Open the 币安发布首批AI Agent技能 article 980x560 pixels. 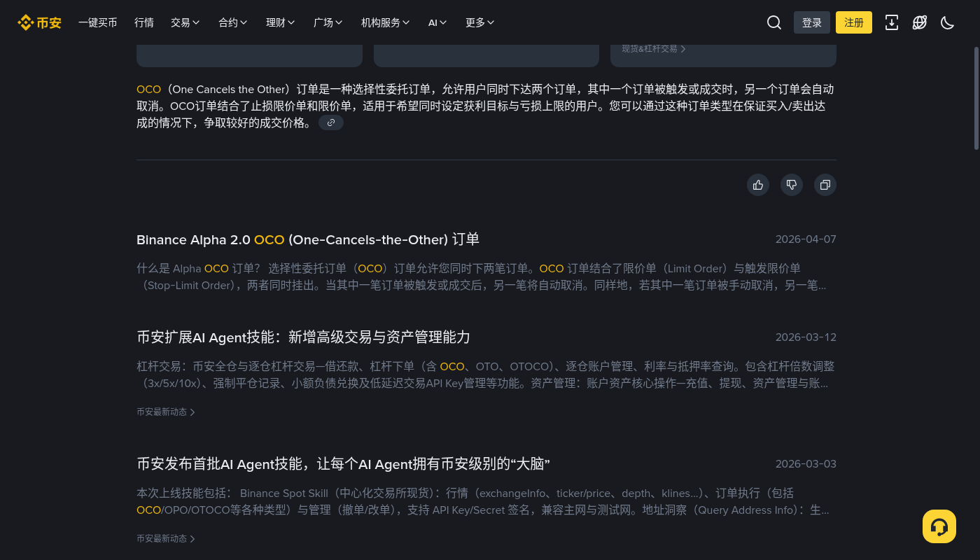(343, 464)
